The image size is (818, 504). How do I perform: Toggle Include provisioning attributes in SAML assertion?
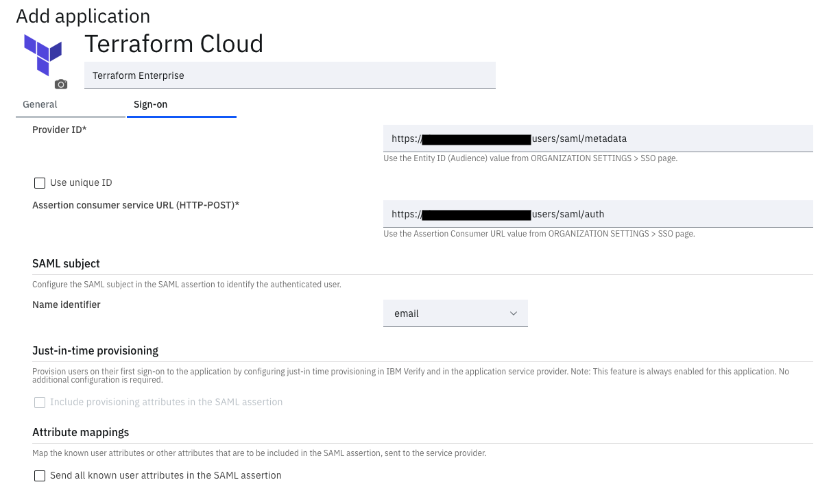(40, 403)
